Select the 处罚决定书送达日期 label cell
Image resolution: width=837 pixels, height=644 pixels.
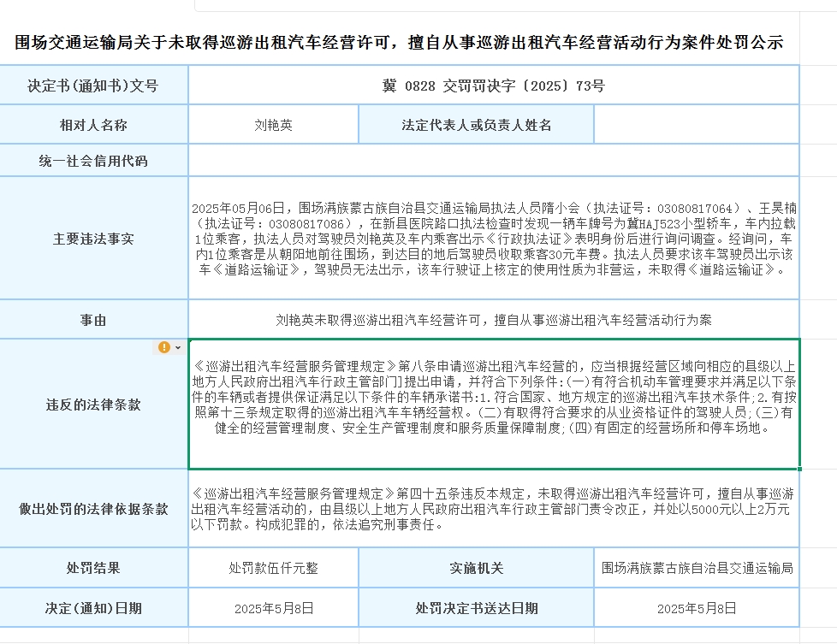pyautogui.click(x=476, y=608)
